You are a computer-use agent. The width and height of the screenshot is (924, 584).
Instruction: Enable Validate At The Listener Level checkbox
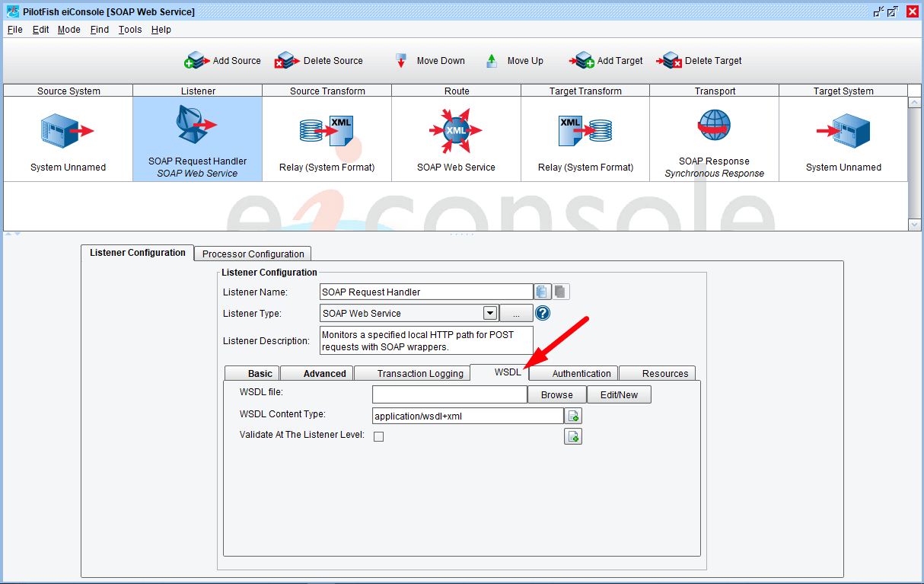tap(378, 436)
